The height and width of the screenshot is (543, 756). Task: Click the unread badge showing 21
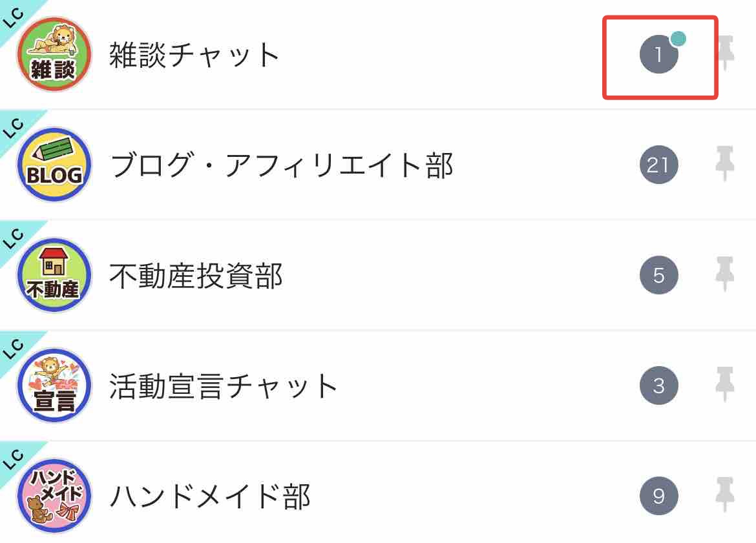[x=658, y=165]
